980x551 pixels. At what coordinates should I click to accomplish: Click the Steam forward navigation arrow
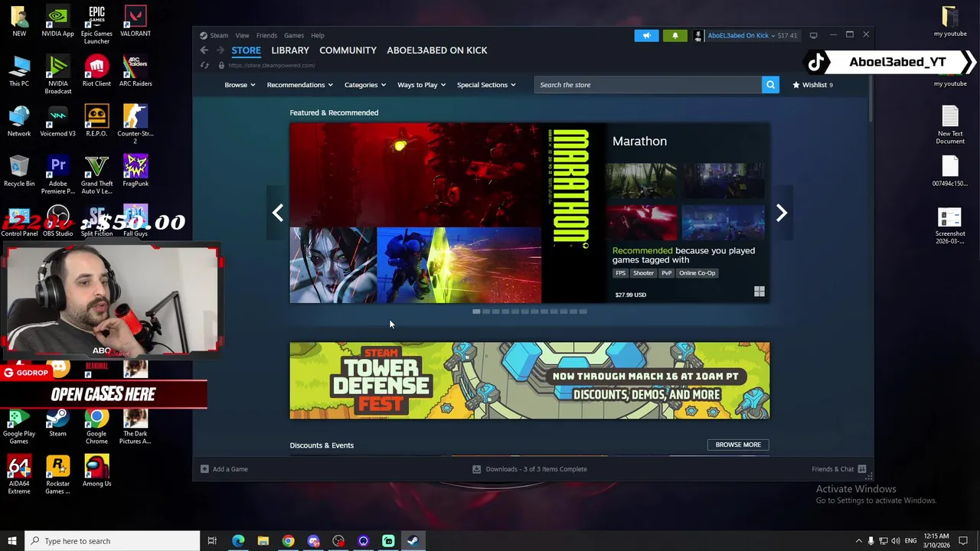tap(220, 51)
